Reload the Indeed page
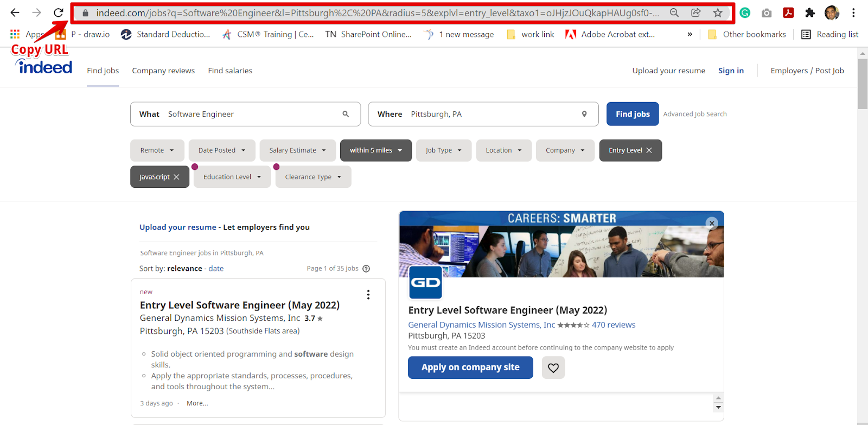868x425 pixels. [59, 12]
